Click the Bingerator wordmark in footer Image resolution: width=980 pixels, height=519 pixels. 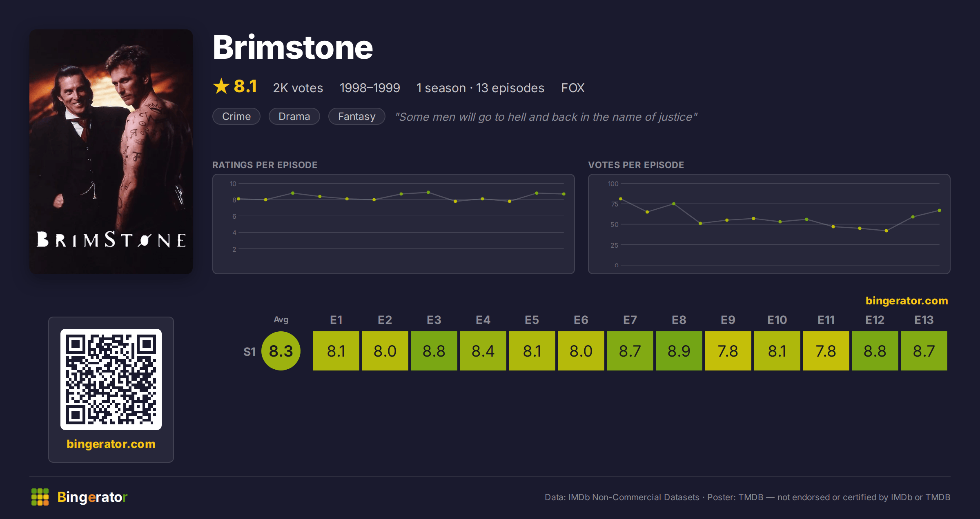click(92, 497)
